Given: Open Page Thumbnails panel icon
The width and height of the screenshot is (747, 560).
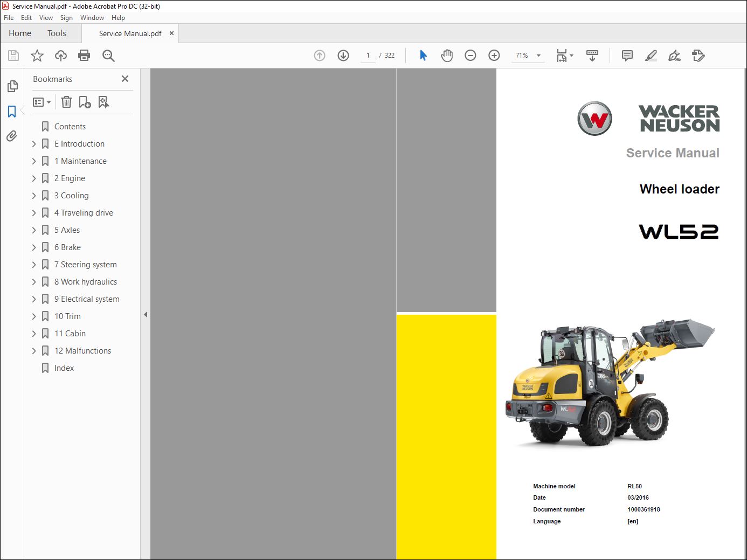Looking at the screenshot, I should (x=12, y=86).
